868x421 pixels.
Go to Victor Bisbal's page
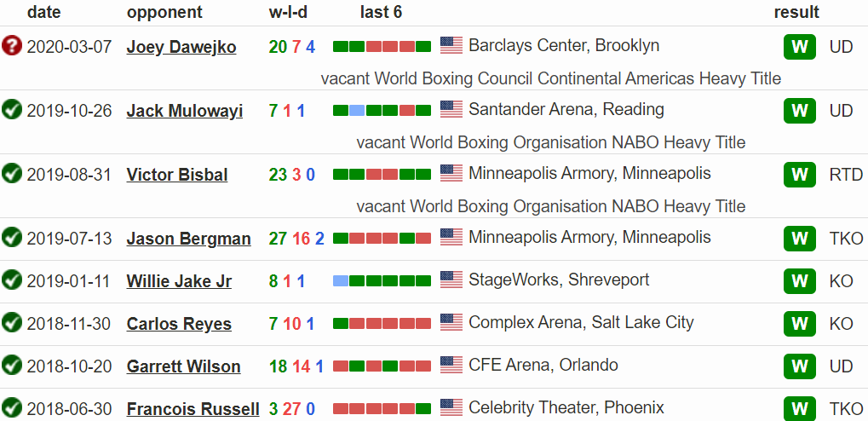(x=177, y=175)
